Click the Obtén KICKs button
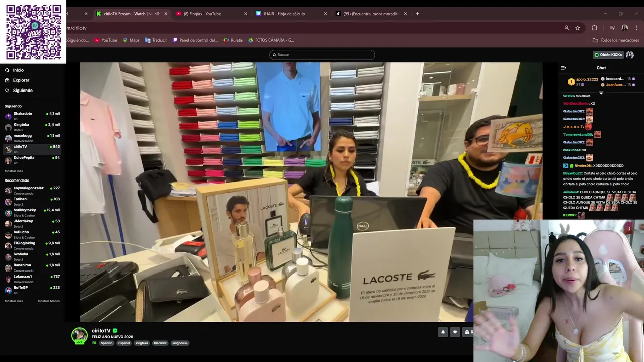This screenshot has height=362, width=644. coord(608,55)
